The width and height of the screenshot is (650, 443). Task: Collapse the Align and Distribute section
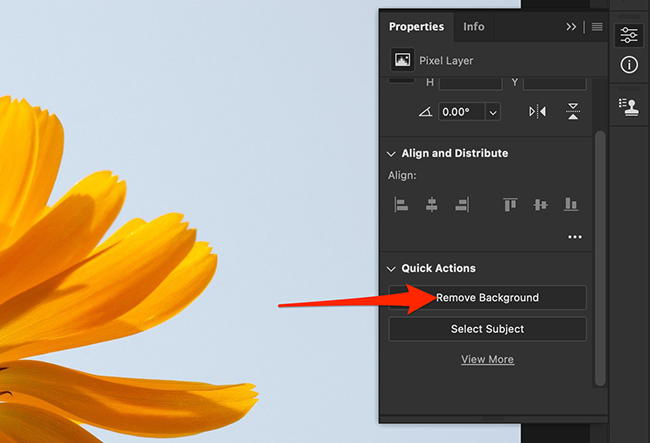click(392, 154)
